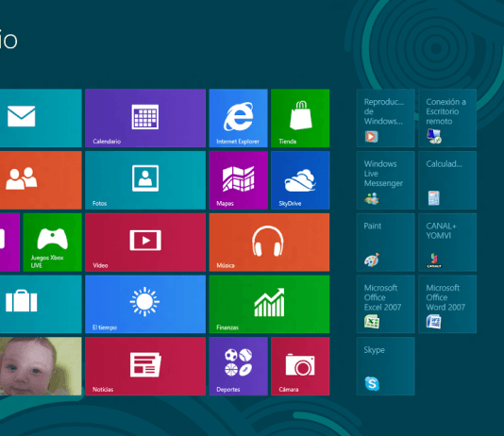
Task: Launch Microsoft Office Word 2007
Action: pos(447,304)
